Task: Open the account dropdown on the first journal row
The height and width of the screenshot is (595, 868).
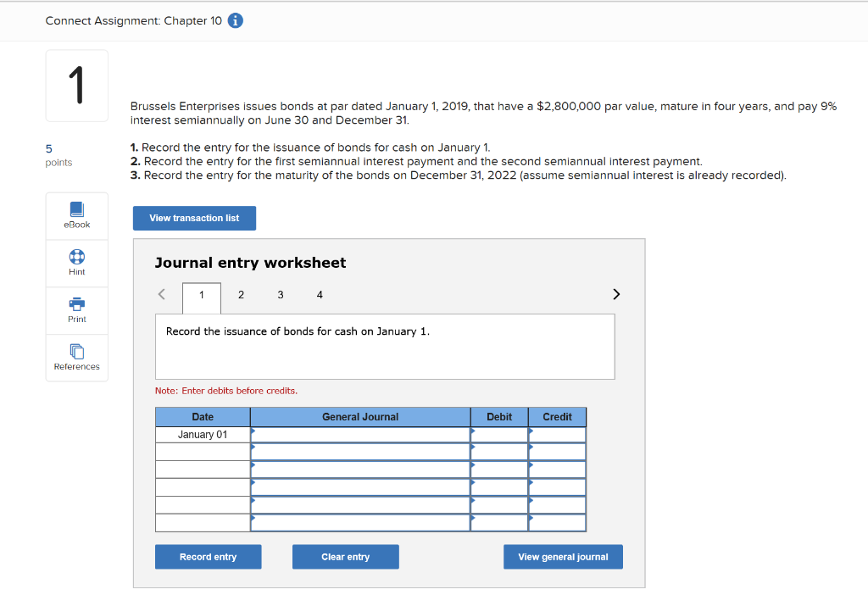Action: 359,434
